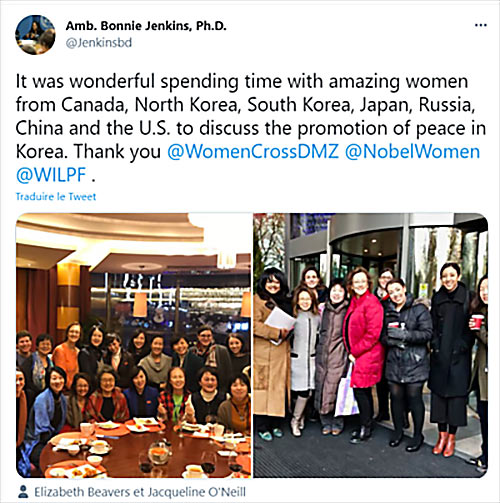Image resolution: width=500 pixels, height=503 pixels.
Task: Click the red cup held in the right photo
Action: (477, 322)
